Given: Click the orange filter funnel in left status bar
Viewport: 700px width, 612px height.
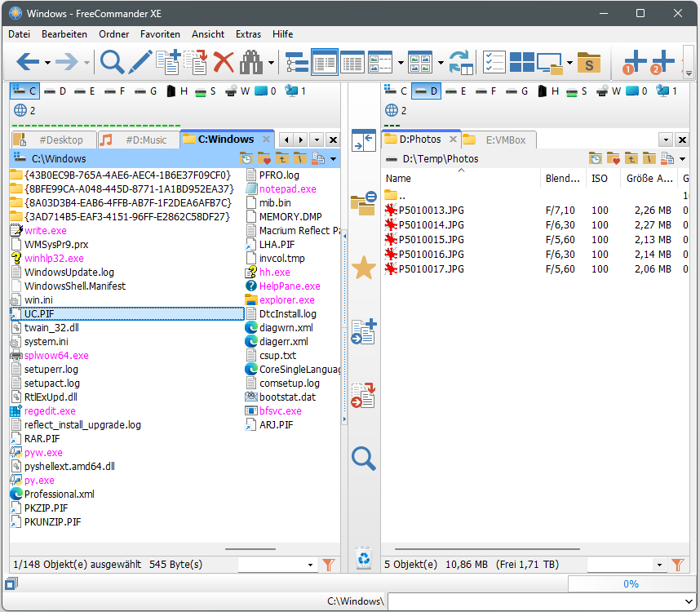Looking at the screenshot, I should pos(330,565).
